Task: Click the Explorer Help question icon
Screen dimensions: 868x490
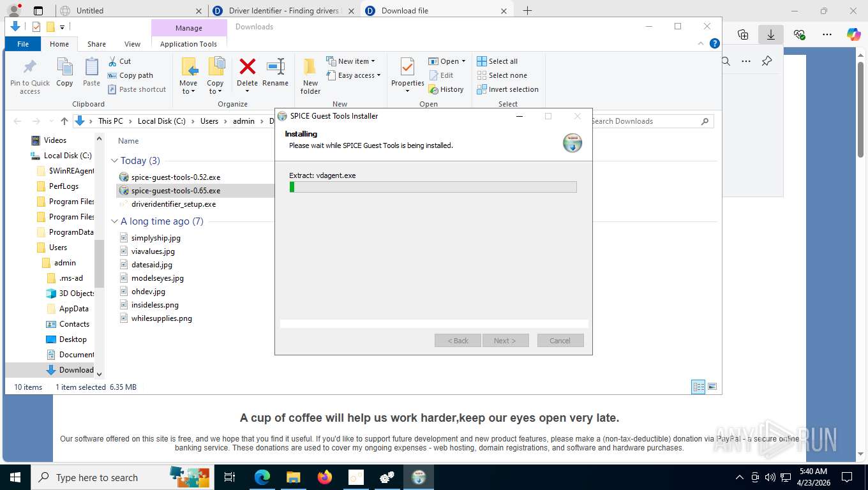Action: [715, 43]
